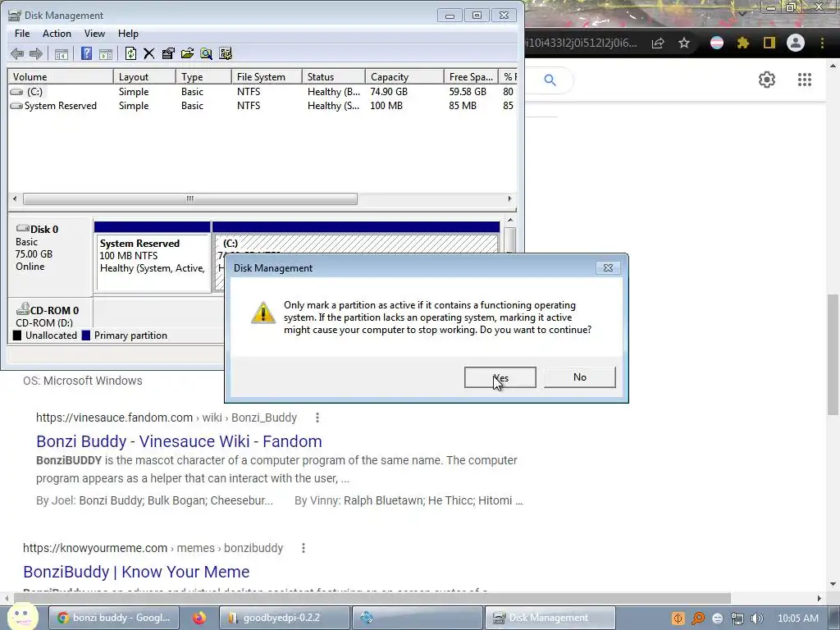Click the Refresh toolbar icon
The width and height of the screenshot is (840, 630).
tap(130, 53)
